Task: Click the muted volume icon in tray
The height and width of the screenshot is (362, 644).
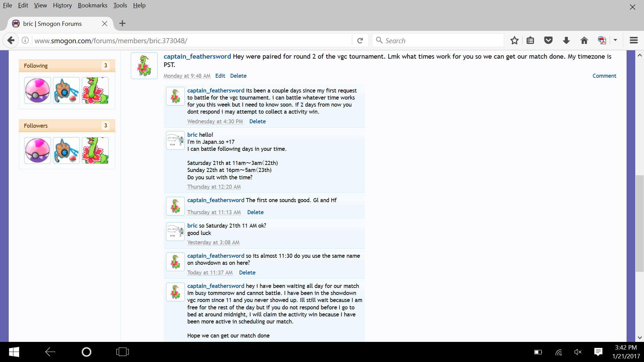Action: click(x=578, y=352)
